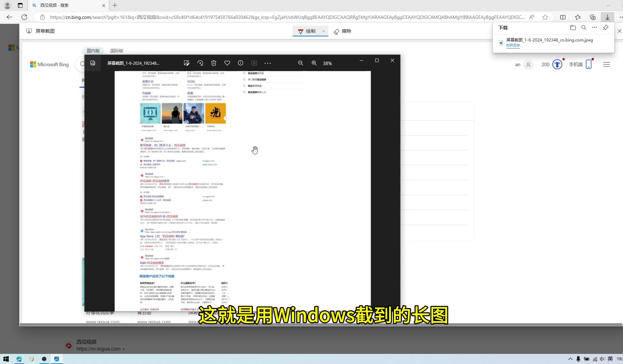Click the 38% zoom level indicator
The width and height of the screenshot is (623, 364).
click(x=327, y=63)
